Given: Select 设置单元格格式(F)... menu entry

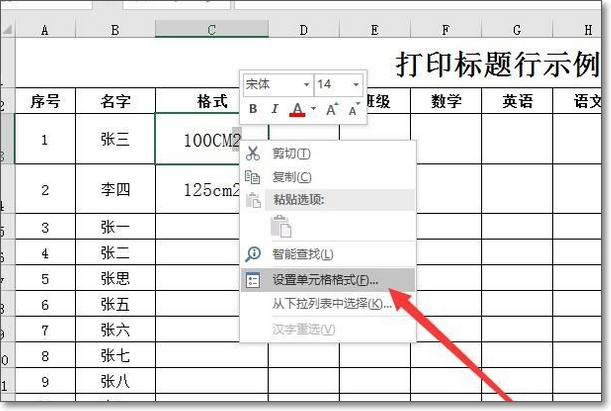Looking at the screenshot, I should pyautogui.click(x=328, y=280).
